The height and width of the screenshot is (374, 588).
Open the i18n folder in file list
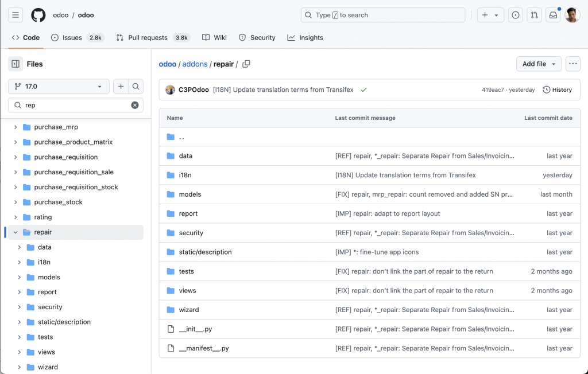[185, 175]
